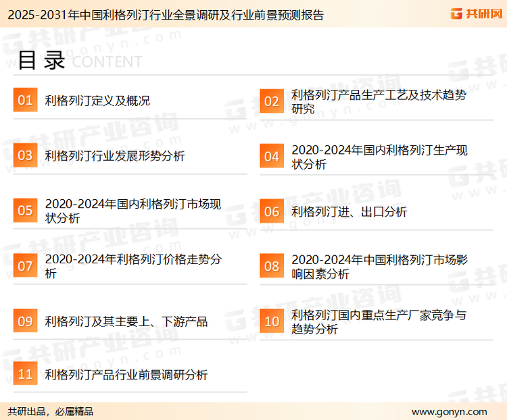Viewport: 507px width, 420px height.
Task: Select the orange 04 number badge
Action: (x=272, y=156)
